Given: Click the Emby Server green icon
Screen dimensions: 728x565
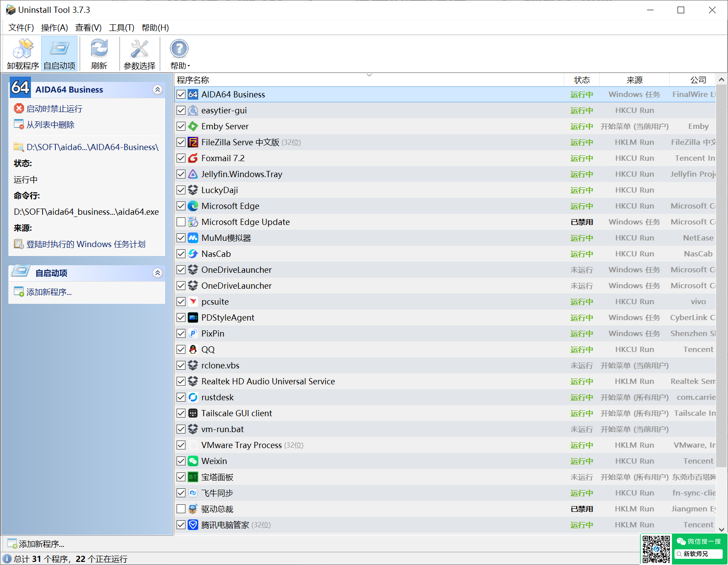Looking at the screenshot, I should click(193, 126).
